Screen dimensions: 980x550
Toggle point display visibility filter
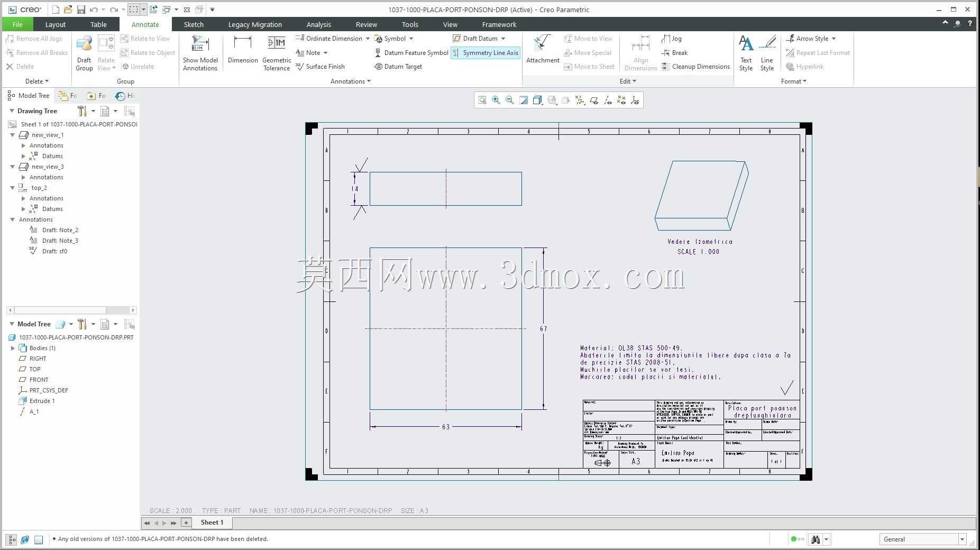pyautogui.click(x=621, y=100)
